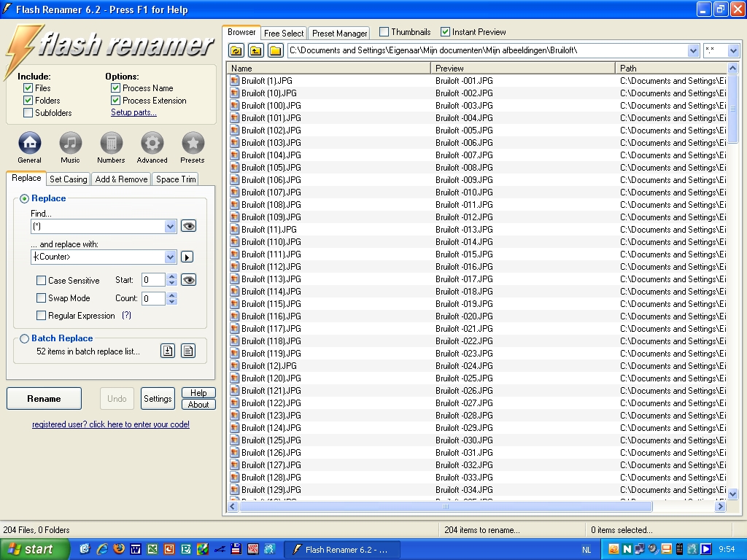Decrease the Count value
The width and height of the screenshot is (747, 560).
click(x=172, y=302)
